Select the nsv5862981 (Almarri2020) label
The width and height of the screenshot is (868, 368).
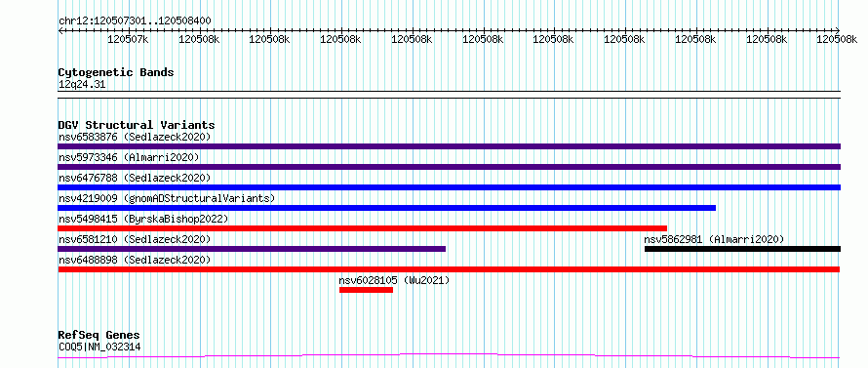tap(714, 239)
